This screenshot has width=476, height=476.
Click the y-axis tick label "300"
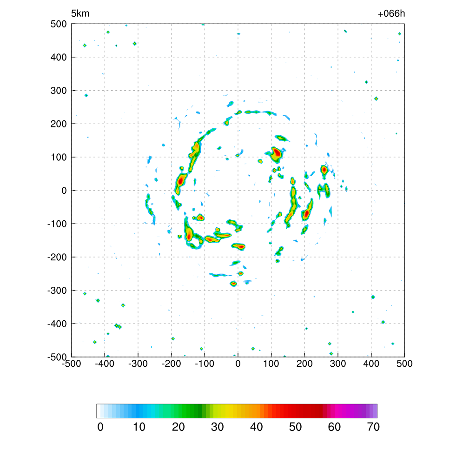click(59, 91)
